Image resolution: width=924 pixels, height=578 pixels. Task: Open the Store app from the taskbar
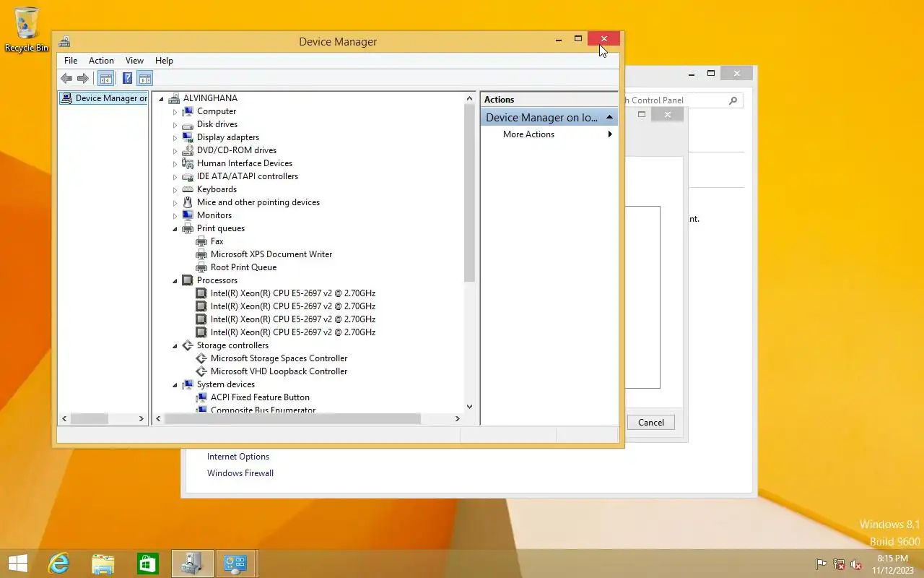click(x=148, y=564)
